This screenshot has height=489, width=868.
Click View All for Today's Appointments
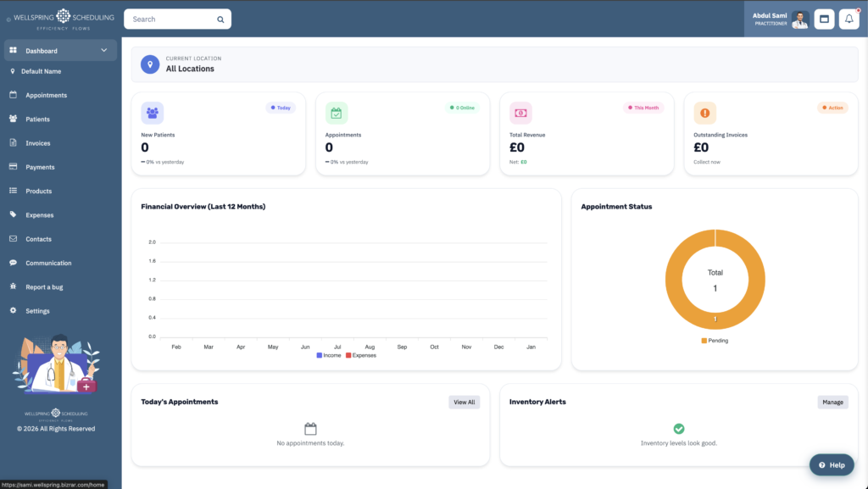[x=464, y=402]
